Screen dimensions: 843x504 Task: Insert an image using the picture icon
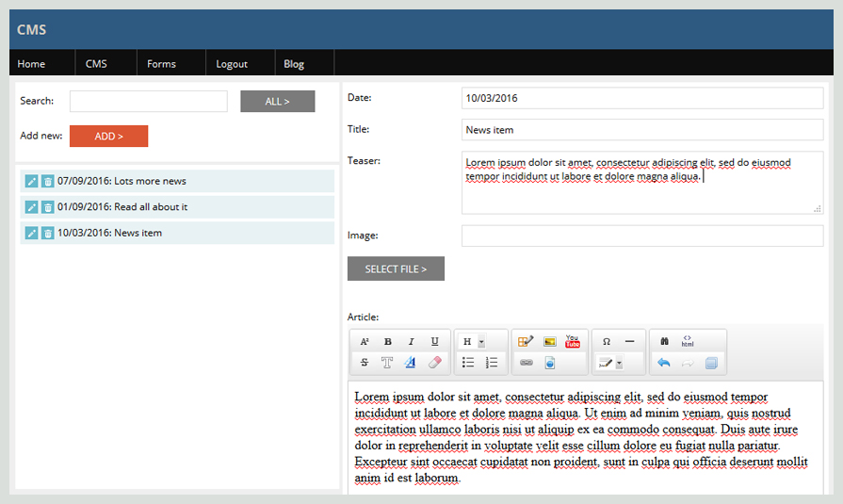(x=549, y=342)
